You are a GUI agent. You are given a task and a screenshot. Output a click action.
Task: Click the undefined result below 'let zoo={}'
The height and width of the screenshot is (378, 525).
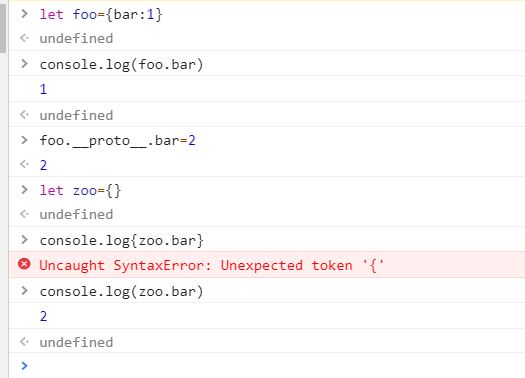tap(76, 215)
